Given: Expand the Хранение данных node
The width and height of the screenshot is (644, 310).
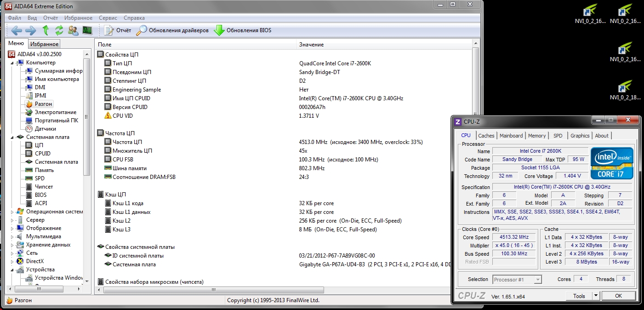Looking at the screenshot, I should point(12,245).
